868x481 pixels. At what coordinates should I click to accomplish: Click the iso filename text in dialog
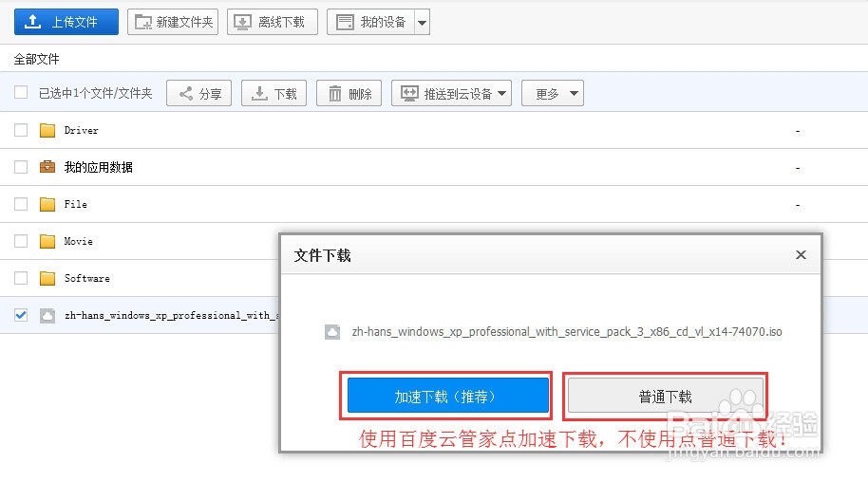tap(567, 332)
